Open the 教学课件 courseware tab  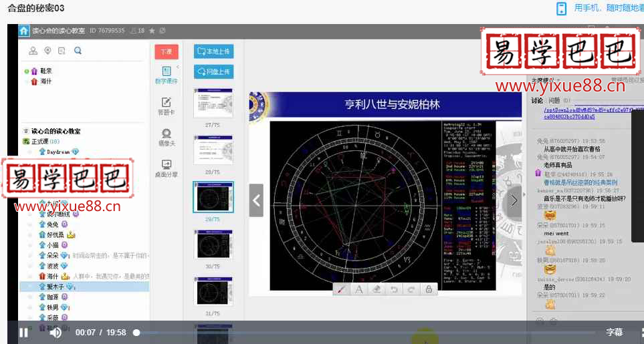tap(166, 74)
